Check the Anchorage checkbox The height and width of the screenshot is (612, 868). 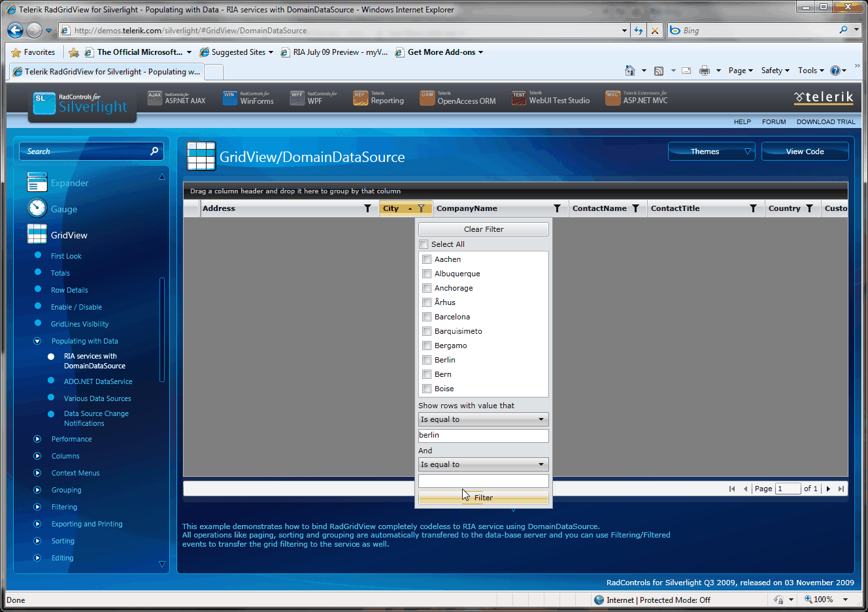(427, 288)
